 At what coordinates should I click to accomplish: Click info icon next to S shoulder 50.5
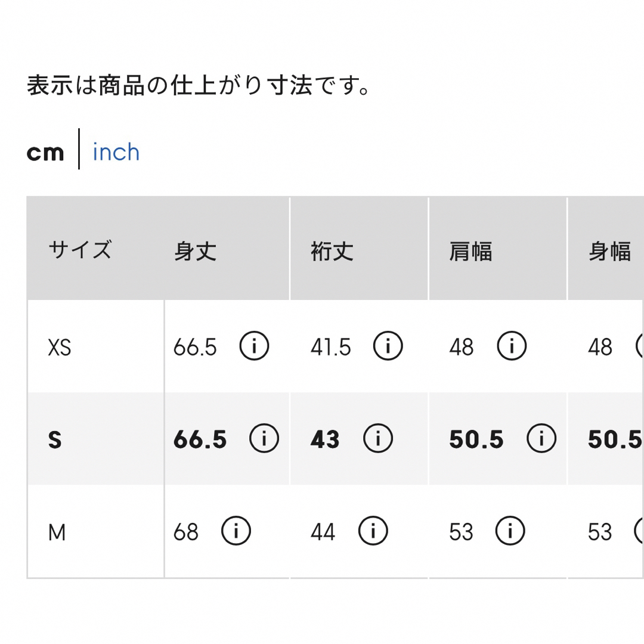pos(541,438)
